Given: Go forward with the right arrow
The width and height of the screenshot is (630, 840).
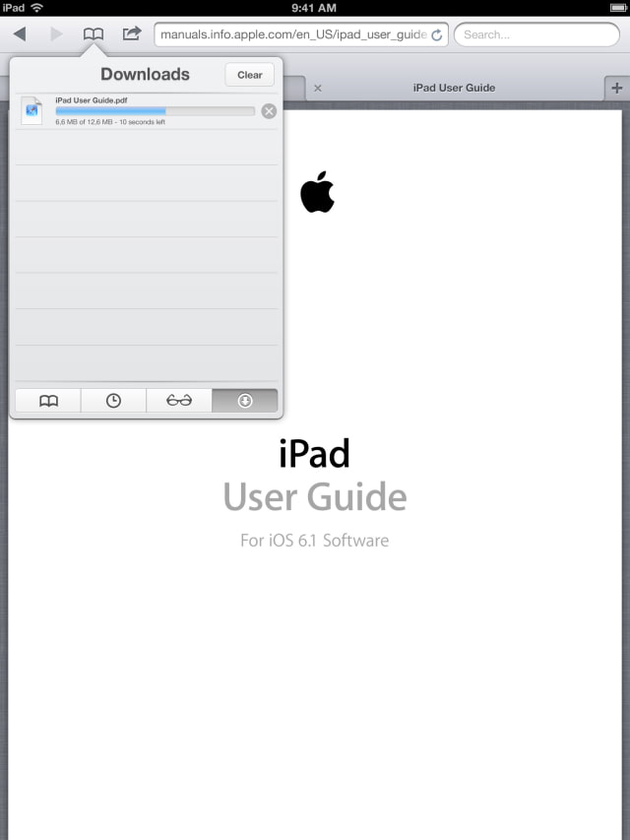Looking at the screenshot, I should (56, 34).
